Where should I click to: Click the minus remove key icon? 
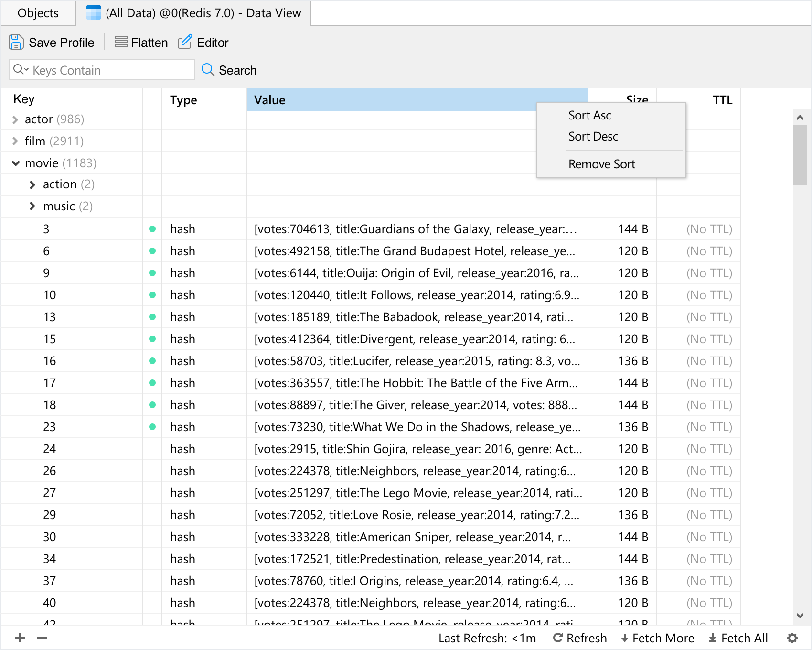(42, 638)
